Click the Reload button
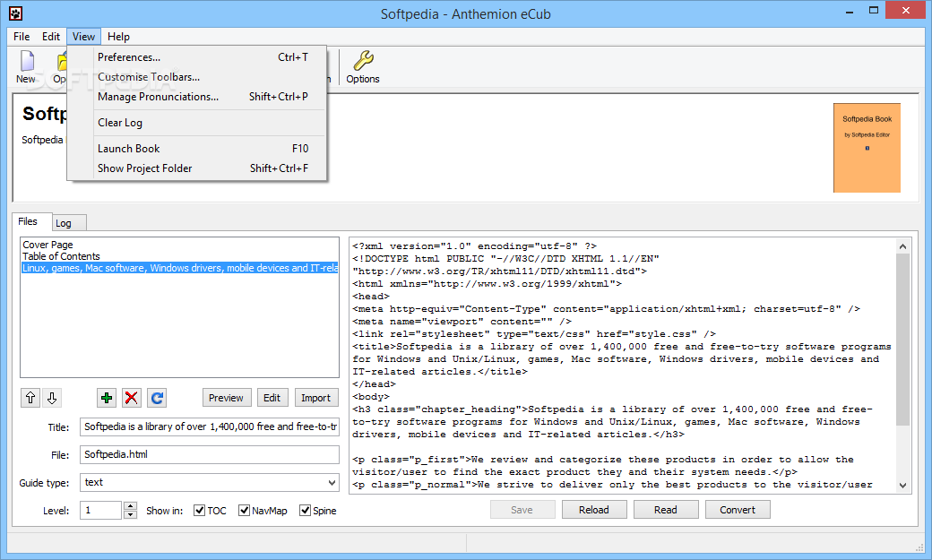Viewport: 932px width, 560px height. click(x=594, y=510)
